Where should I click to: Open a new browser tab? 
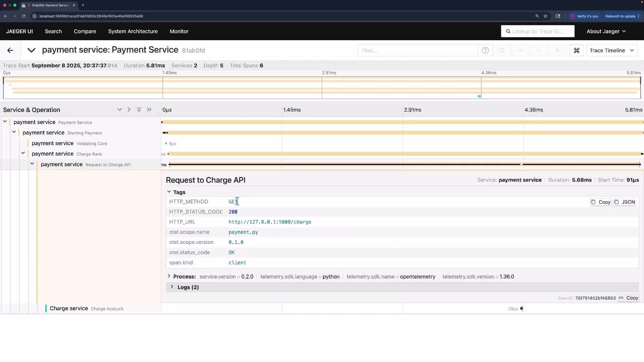pyautogui.click(x=83, y=5)
